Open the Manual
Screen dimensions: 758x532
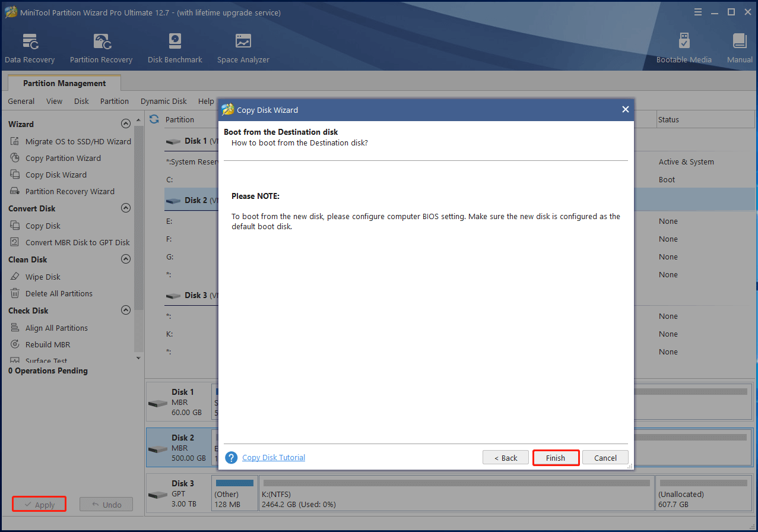point(740,49)
